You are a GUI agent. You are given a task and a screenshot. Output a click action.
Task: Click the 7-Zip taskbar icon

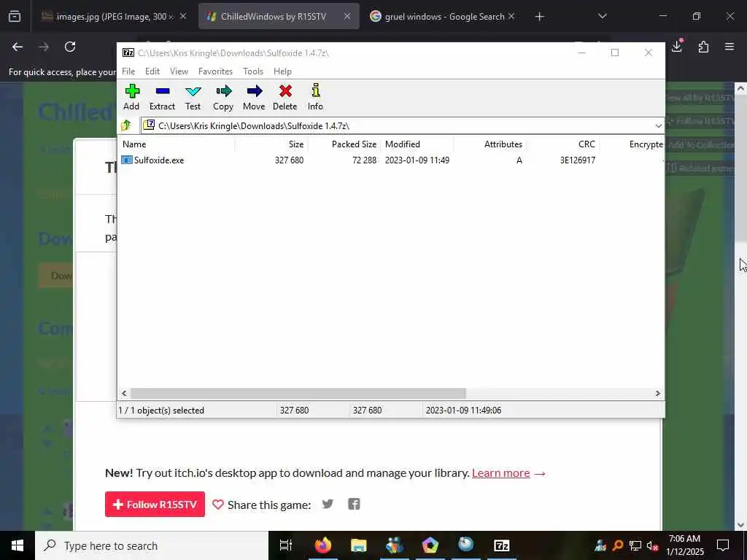click(x=502, y=545)
